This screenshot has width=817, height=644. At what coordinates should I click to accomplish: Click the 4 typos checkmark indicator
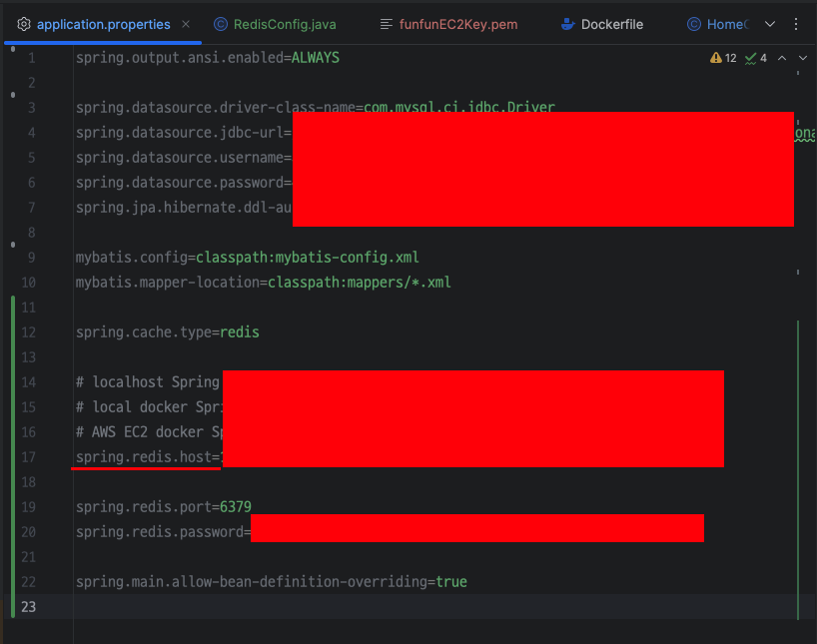(x=755, y=58)
